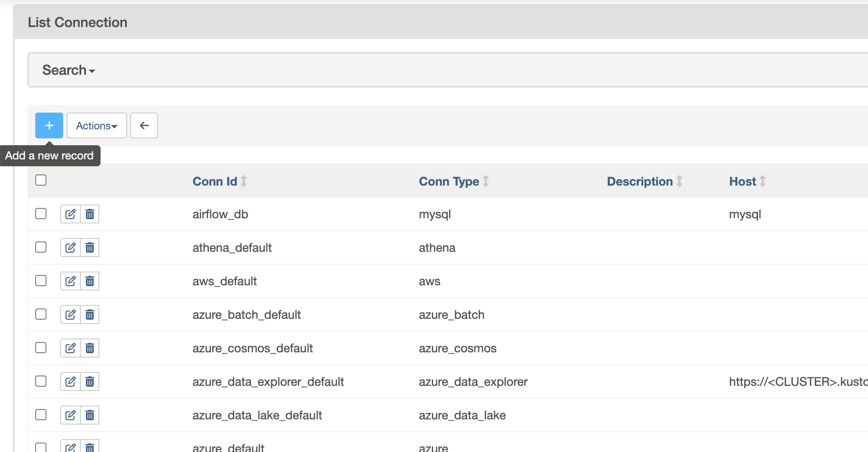The image size is (868, 452).
Task: Delete the azure_data_explorer_default connection
Action: (90, 381)
